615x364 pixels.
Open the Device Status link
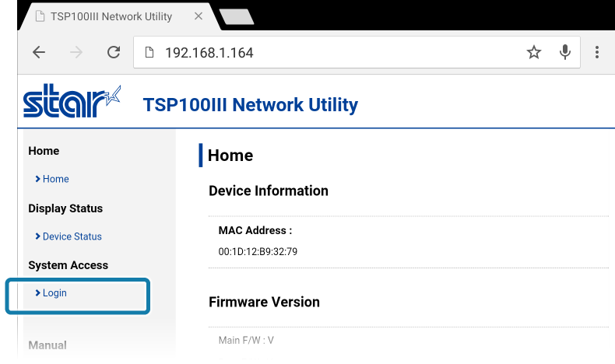tap(72, 236)
